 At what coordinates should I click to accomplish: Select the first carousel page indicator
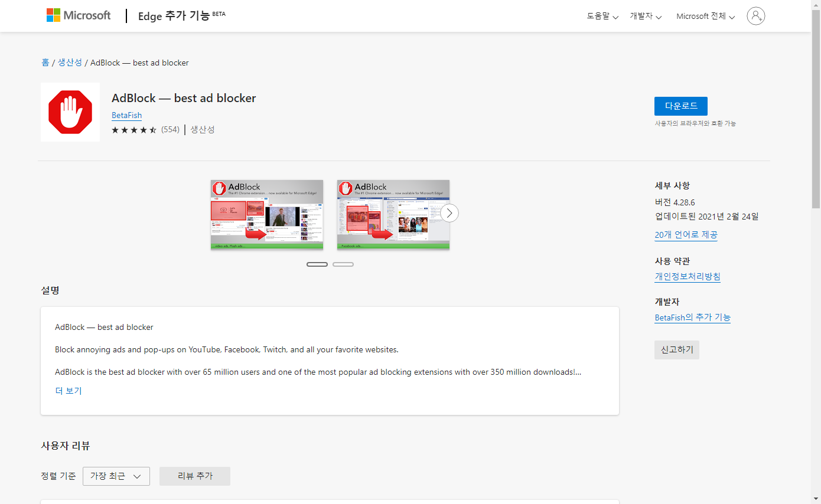(317, 264)
